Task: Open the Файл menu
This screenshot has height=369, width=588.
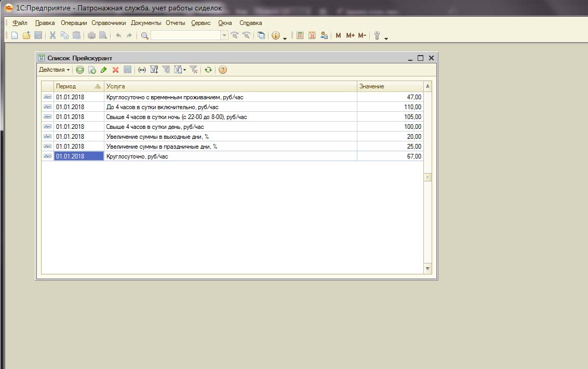Action: (x=20, y=23)
